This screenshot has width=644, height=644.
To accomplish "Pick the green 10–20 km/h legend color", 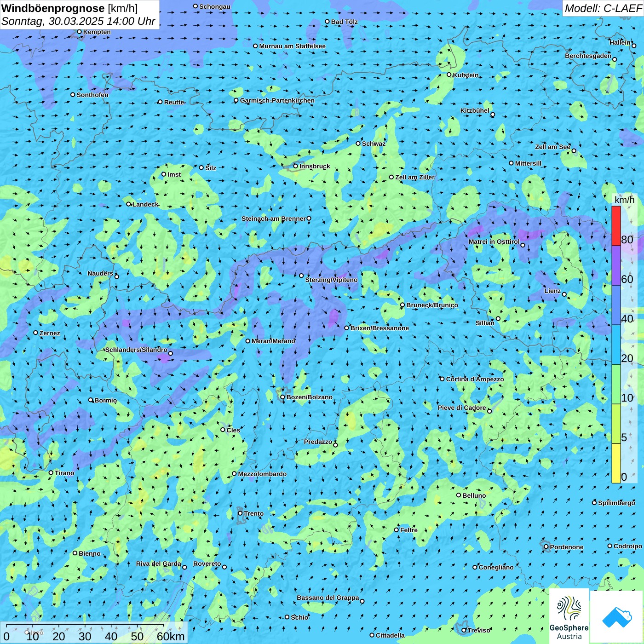I will click(x=616, y=384).
